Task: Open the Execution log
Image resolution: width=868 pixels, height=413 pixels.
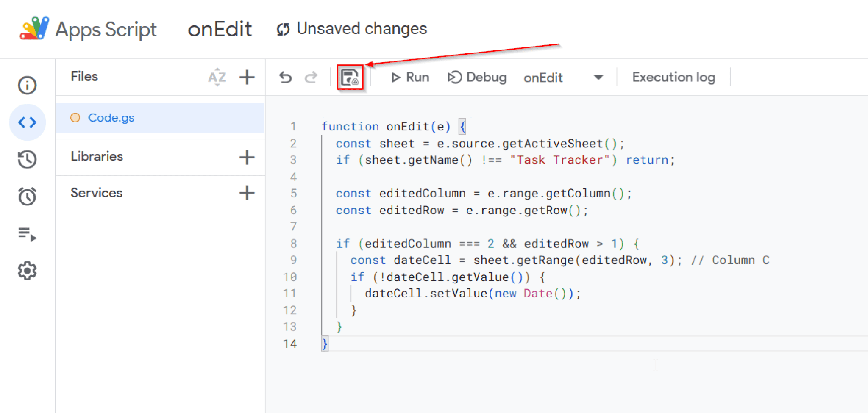Action: [x=673, y=78]
